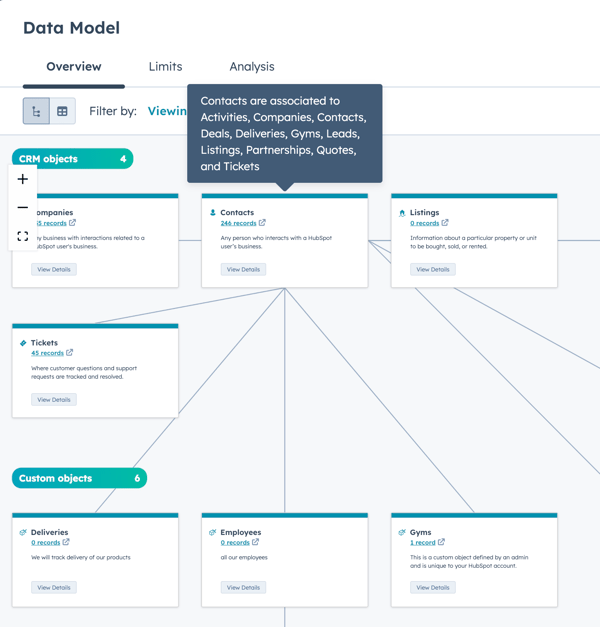Image resolution: width=600 pixels, height=627 pixels.
Task: Select the Contacts card title
Action: tap(237, 212)
